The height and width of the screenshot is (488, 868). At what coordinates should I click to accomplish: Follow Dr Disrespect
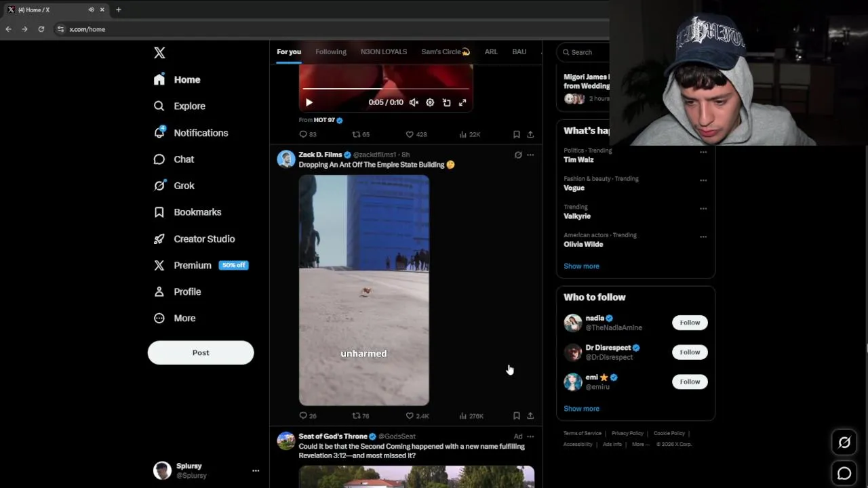point(690,352)
